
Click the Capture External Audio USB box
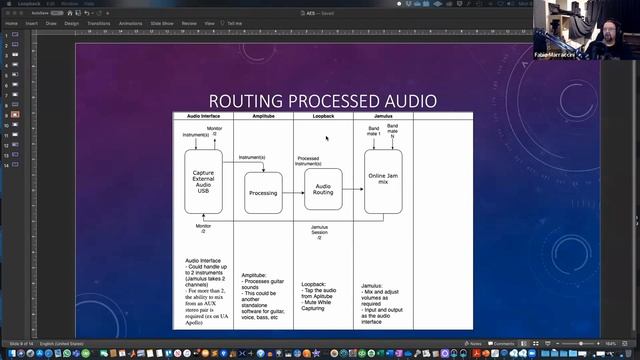[x=203, y=181]
